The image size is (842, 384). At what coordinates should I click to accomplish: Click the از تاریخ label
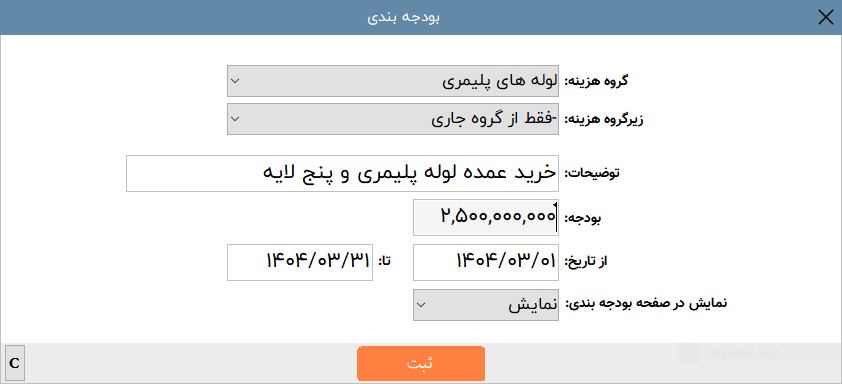pyautogui.click(x=587, y=262)
